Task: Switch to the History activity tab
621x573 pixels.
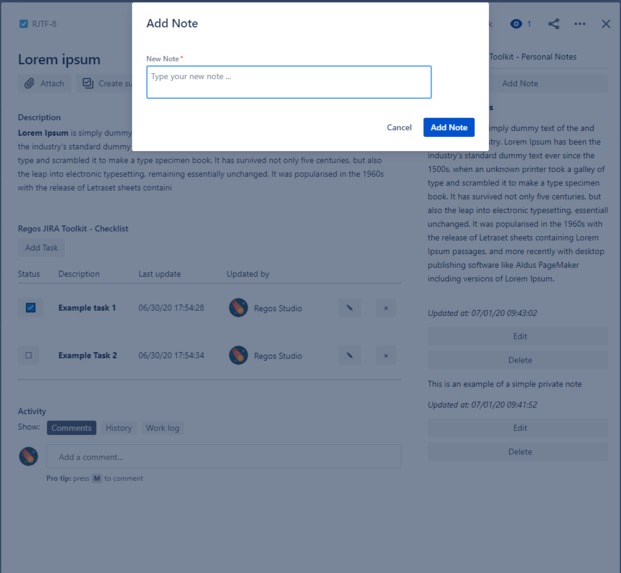Action: [118, 428]
